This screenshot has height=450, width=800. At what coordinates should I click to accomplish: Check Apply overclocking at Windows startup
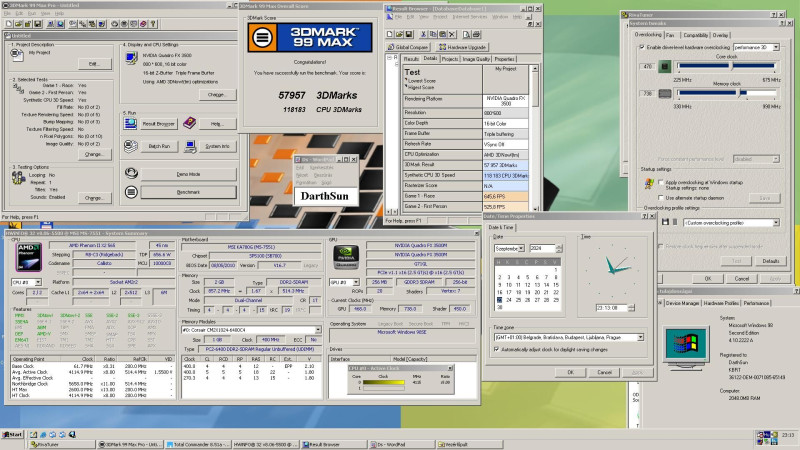coord(661,182)
